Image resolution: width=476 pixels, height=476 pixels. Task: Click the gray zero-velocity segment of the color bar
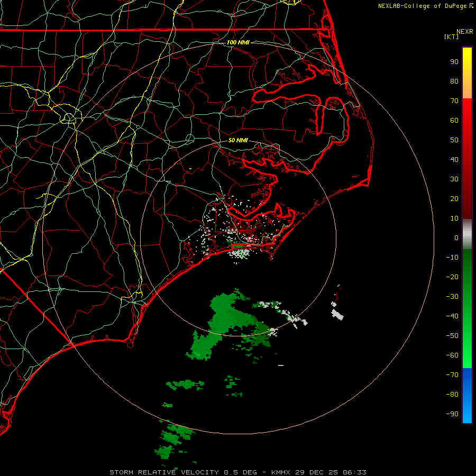pyautogui.click(x=467, y=234)
